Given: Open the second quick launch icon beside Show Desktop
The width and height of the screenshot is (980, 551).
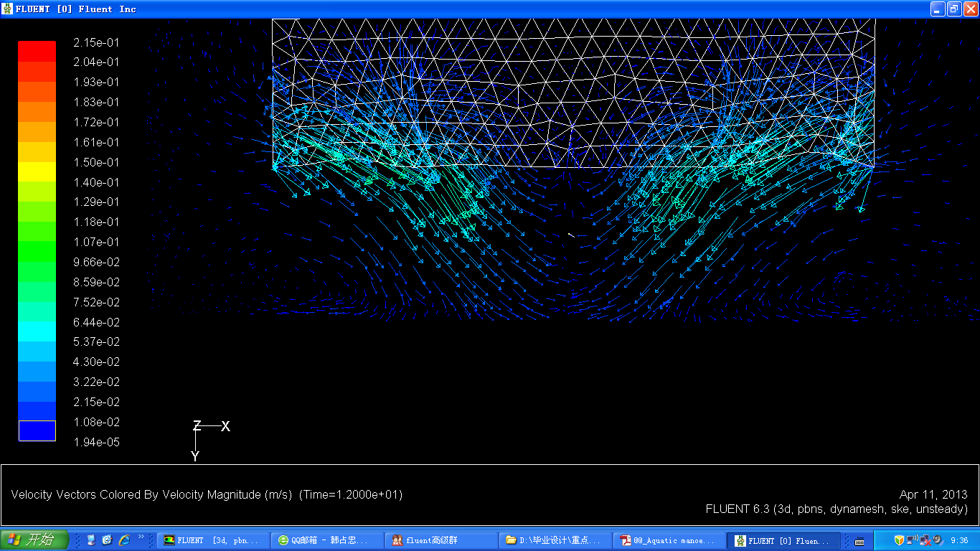Looking at the screenshot, I should pos(108,540).
